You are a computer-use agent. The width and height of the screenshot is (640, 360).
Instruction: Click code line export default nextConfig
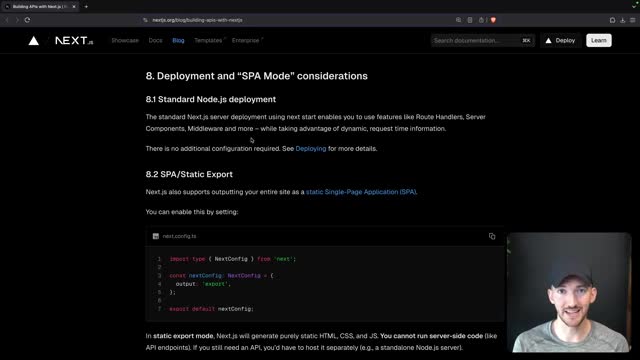pos(211,309)
